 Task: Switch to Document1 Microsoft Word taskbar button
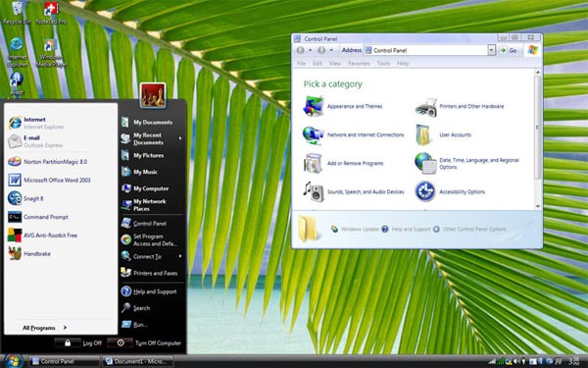click(137, 361)
